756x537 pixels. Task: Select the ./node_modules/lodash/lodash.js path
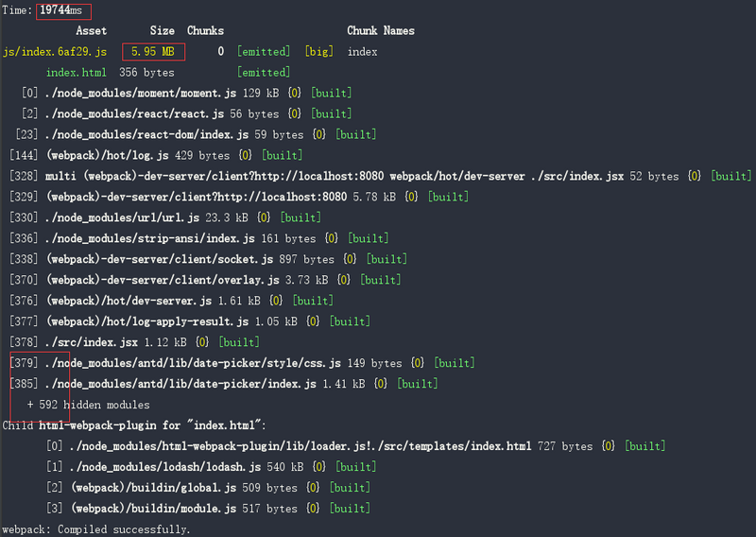[x=164, y=467]
